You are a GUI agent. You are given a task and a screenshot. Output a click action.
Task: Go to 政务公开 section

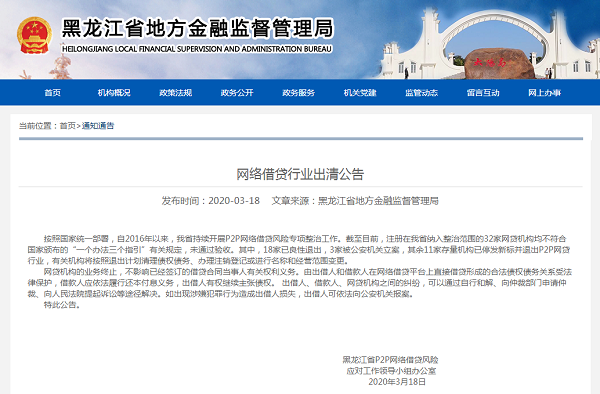pyautogui.click(x=237, y=93)
